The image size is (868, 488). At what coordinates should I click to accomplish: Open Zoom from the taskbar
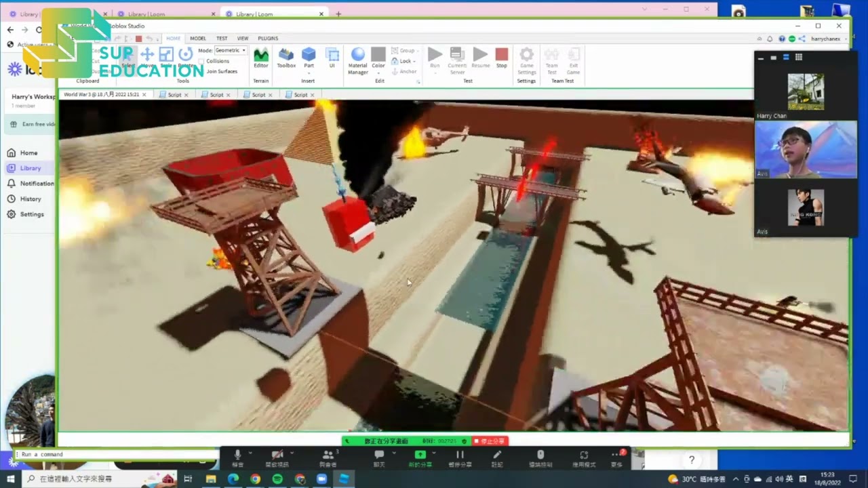point(321,479)
